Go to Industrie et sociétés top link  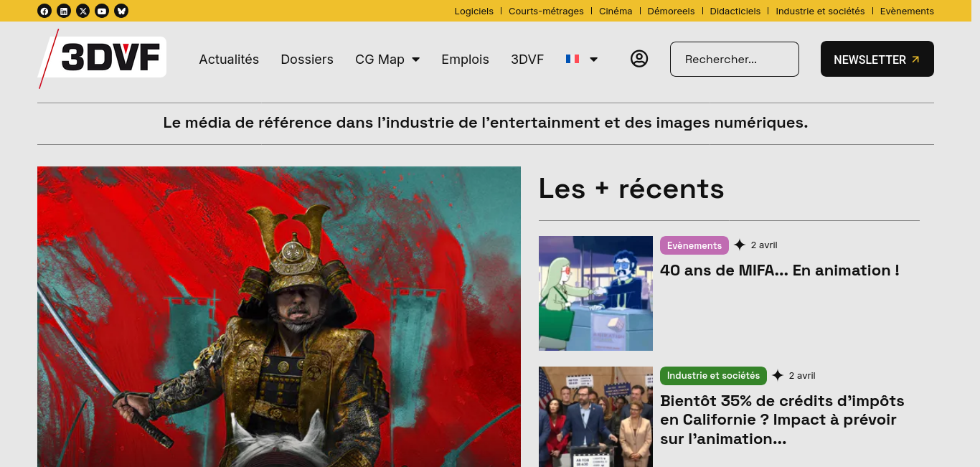coord(820,11)
